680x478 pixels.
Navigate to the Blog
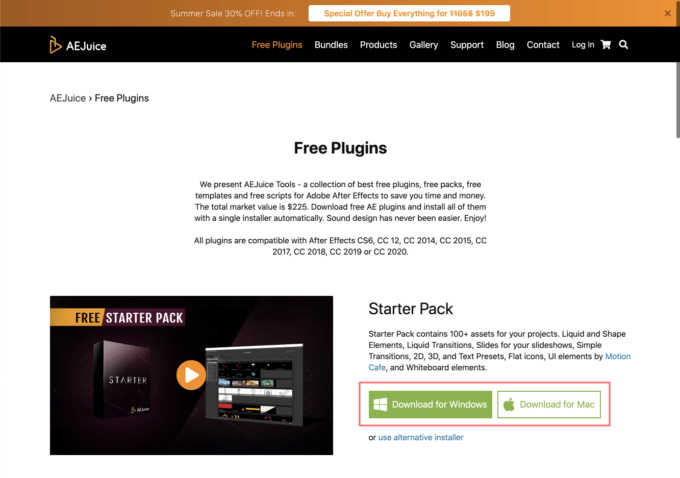[505, 45]
